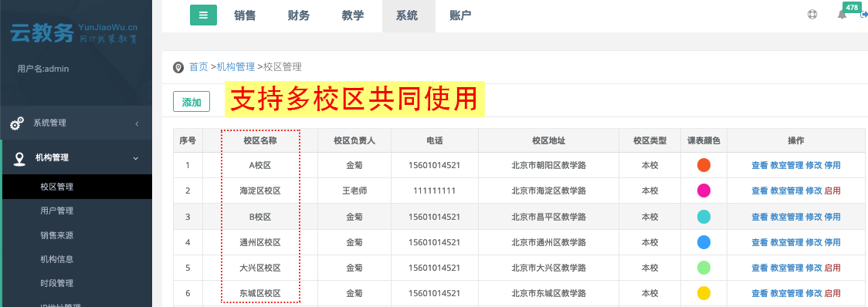Expand the 系统管理 sidebar section
The height and width of the screenshot is (307, 868).
(x=76, y=123)
